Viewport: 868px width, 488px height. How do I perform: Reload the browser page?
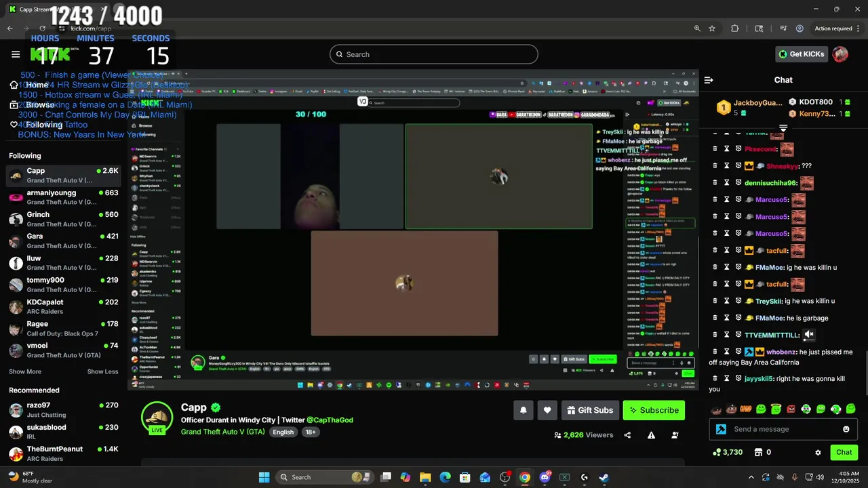[x=42, y=28]
